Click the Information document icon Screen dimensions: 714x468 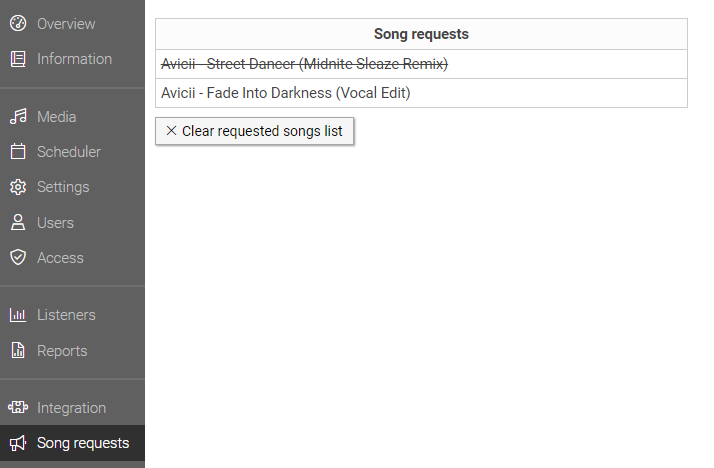[18, 59]
